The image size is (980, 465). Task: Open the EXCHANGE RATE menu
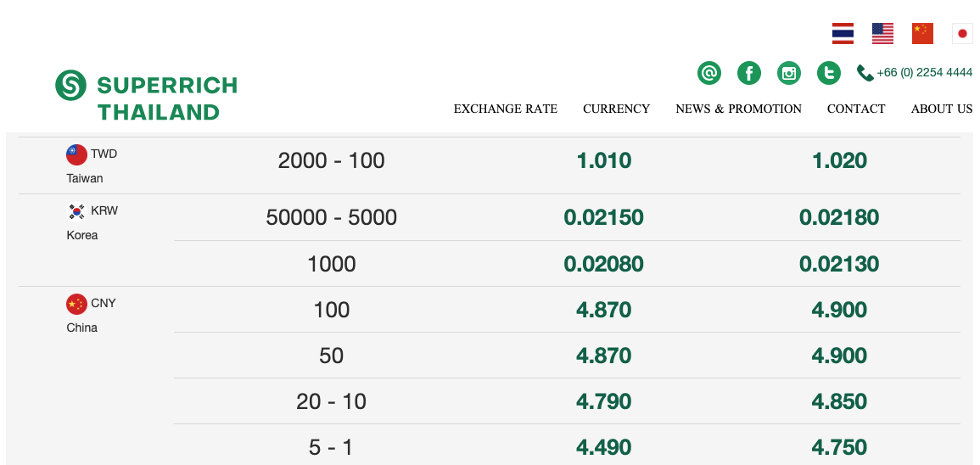(x=505, y=109)
